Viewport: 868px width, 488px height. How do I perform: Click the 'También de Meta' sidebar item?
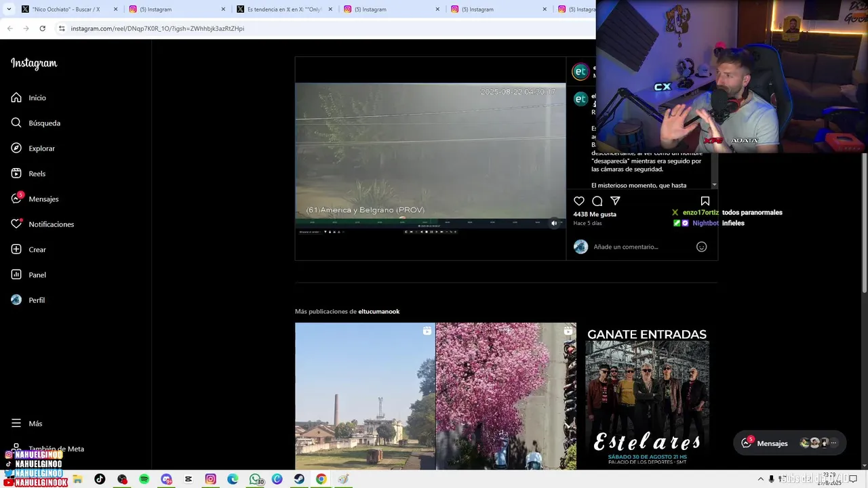point(47,449)
